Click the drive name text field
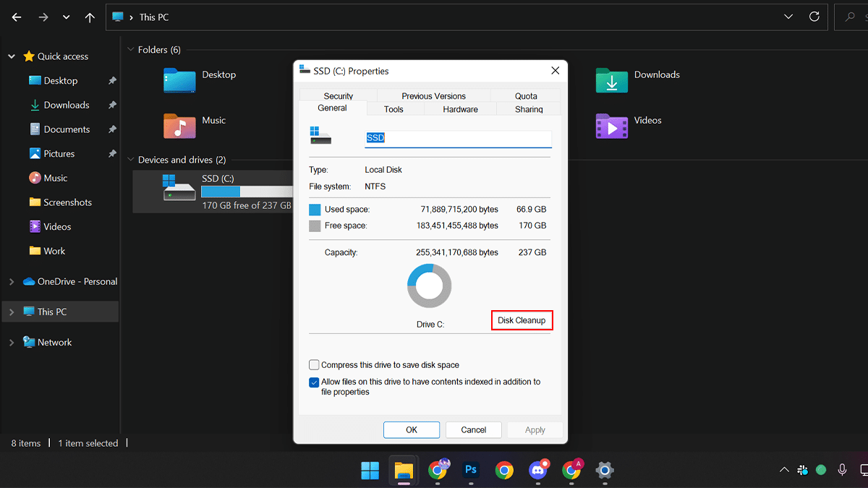868x488 pixels. click(458, 138)
